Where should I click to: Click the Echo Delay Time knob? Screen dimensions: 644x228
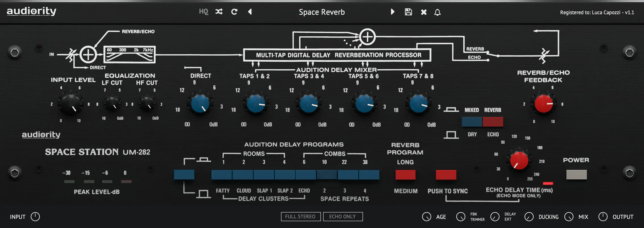519,161
